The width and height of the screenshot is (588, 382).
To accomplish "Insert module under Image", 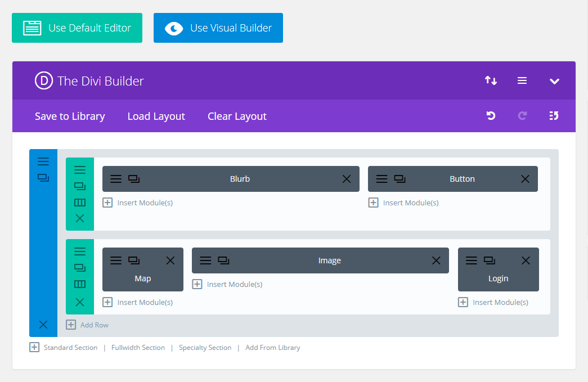I will click(228, 284).
